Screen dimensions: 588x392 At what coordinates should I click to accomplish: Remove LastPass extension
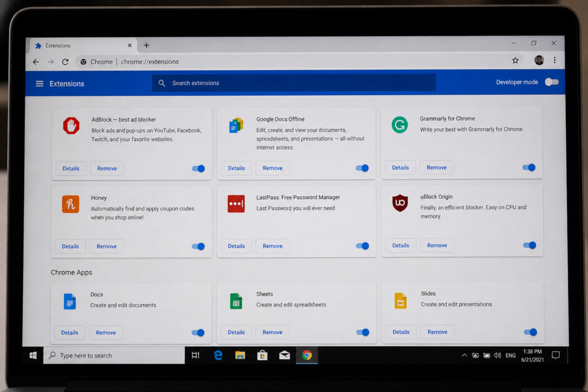point(273,246)
